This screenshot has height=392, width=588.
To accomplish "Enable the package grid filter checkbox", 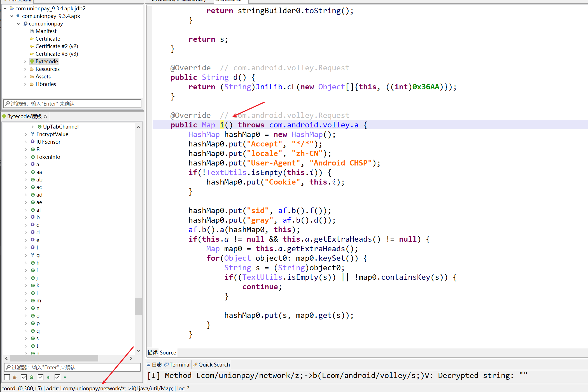I will [x=7, y=377].
